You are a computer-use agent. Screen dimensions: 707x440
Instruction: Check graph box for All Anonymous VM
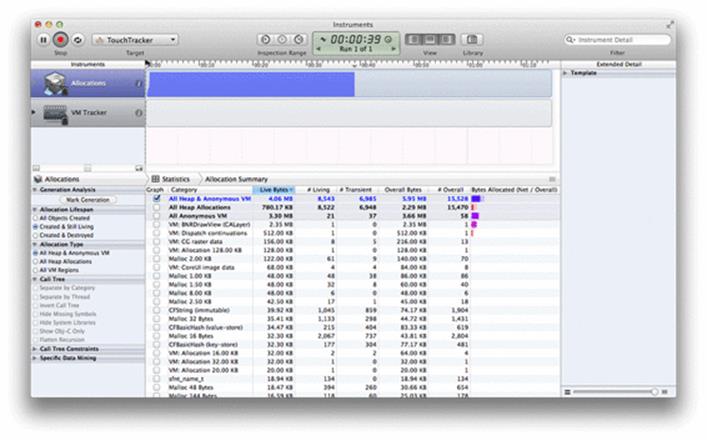[156, 216]
